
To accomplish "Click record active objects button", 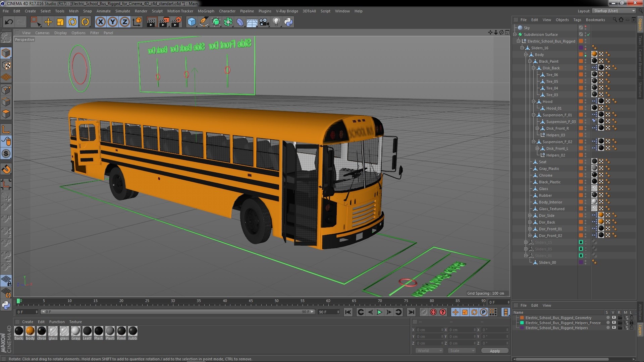I will [424, 312].
